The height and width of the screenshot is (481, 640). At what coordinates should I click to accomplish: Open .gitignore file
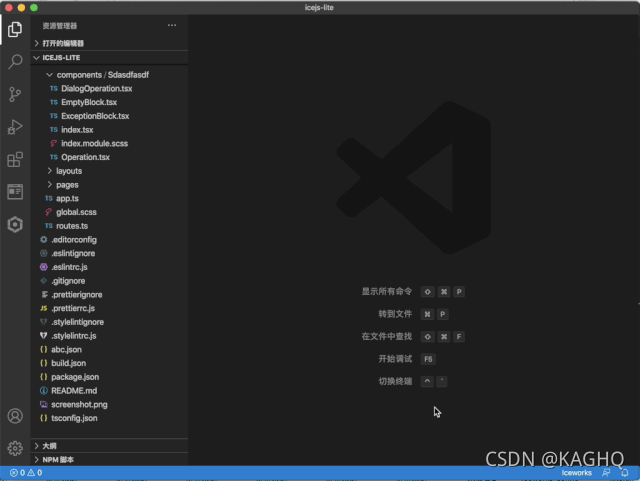109,281
